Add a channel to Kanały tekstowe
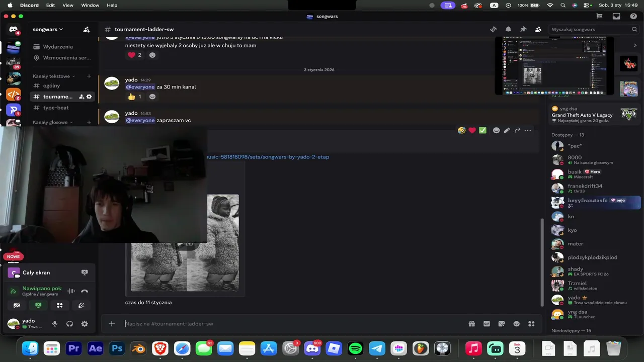 (89, 76)
